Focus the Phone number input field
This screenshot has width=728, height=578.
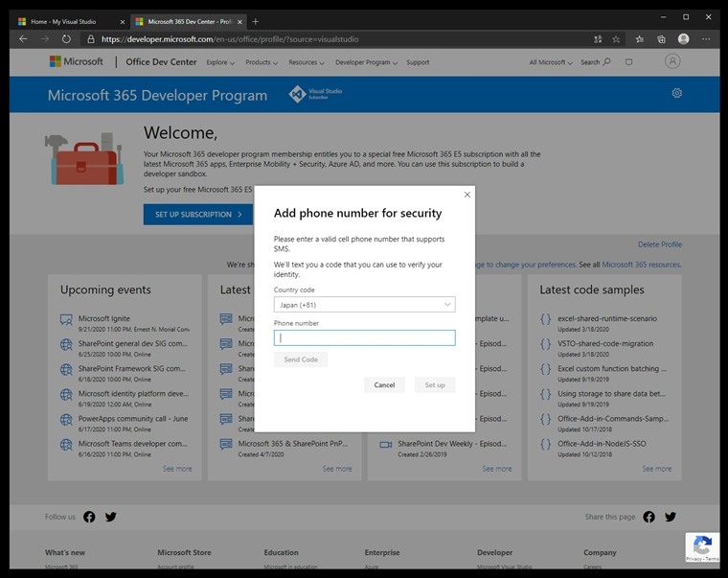(364, 337)
